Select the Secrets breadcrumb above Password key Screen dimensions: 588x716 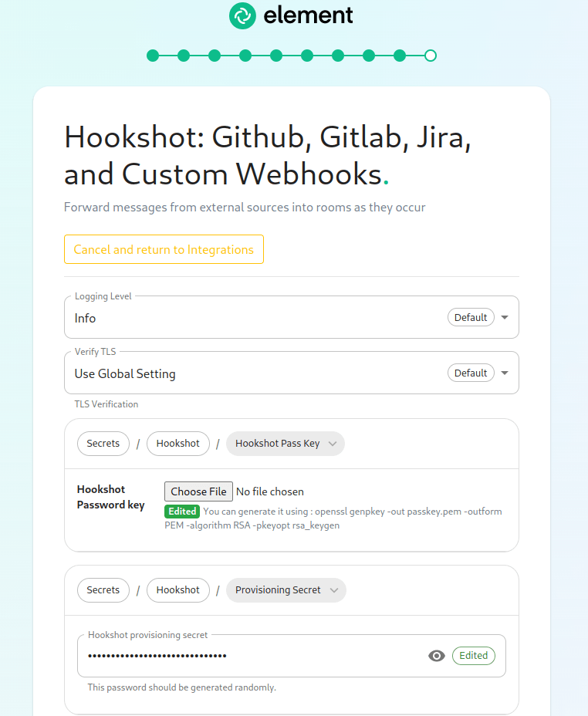[103, 444]
